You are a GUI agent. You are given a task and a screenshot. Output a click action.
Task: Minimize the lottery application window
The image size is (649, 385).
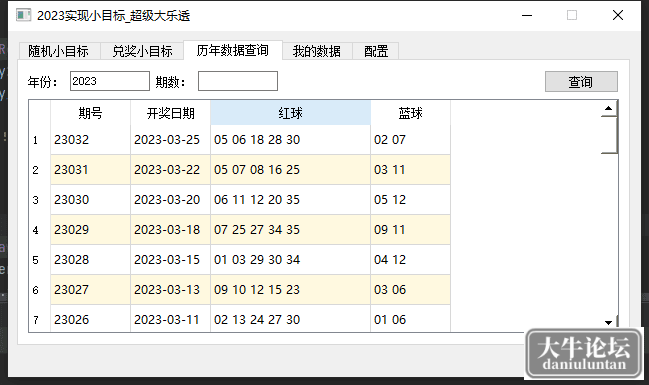(x=527, y=16)
